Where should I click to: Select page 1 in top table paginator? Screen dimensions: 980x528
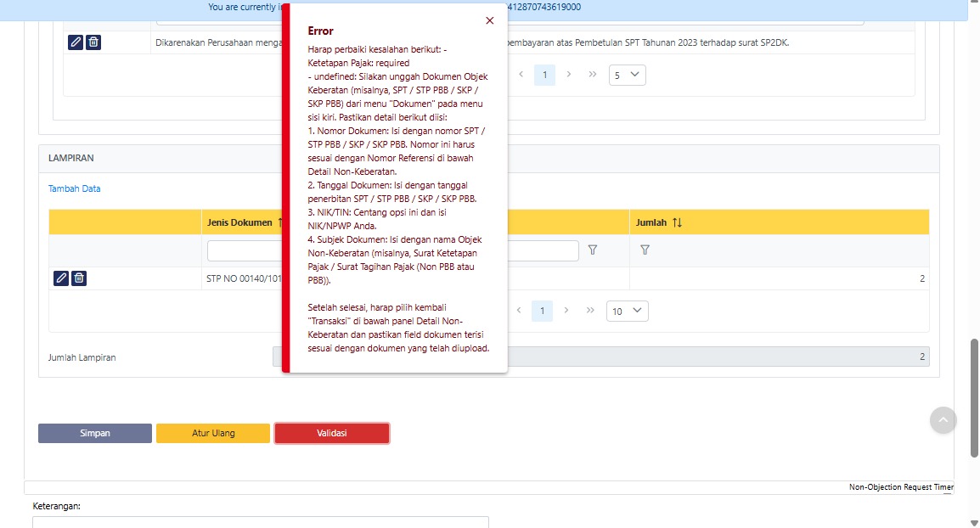point(545,75)
